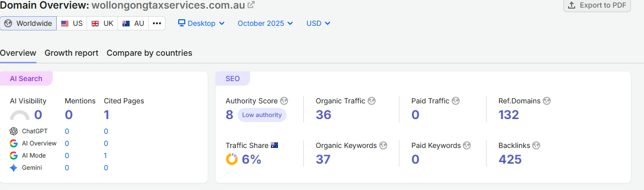The image size is (644, 190).
Task: Click globe icon next to Backlinks
Action: pyautogui.click(x=536, y=145)
